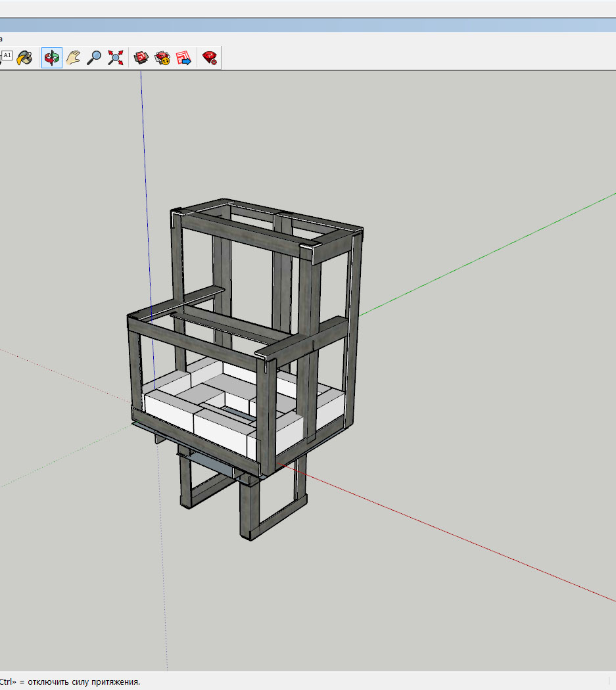Click the Send to LayOut icon
This screenshot has width=616, height=690.
(183, 58)
